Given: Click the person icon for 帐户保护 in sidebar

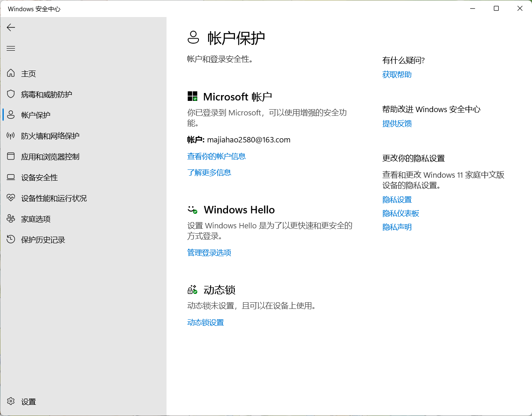Looking at the screenshot, I should point(11,115).
